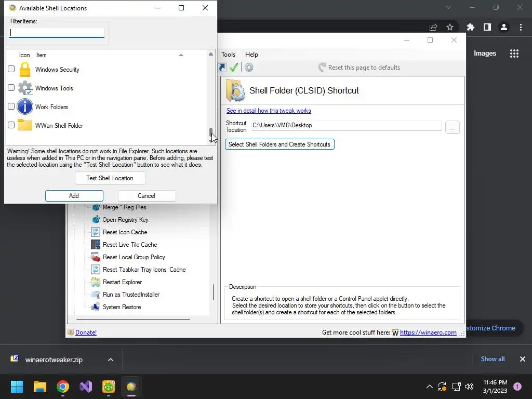
Task: Click the Windows Security lock icon
Action: 25,70
